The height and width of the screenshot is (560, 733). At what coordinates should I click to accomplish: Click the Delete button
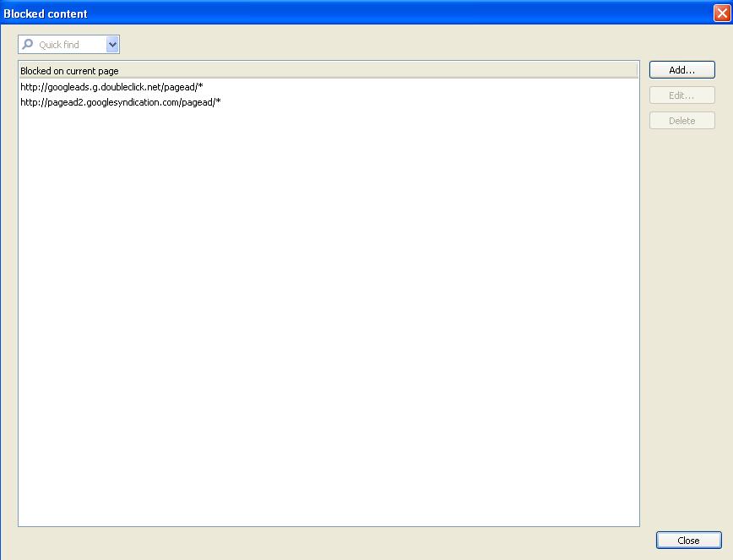tap(681, 121)
